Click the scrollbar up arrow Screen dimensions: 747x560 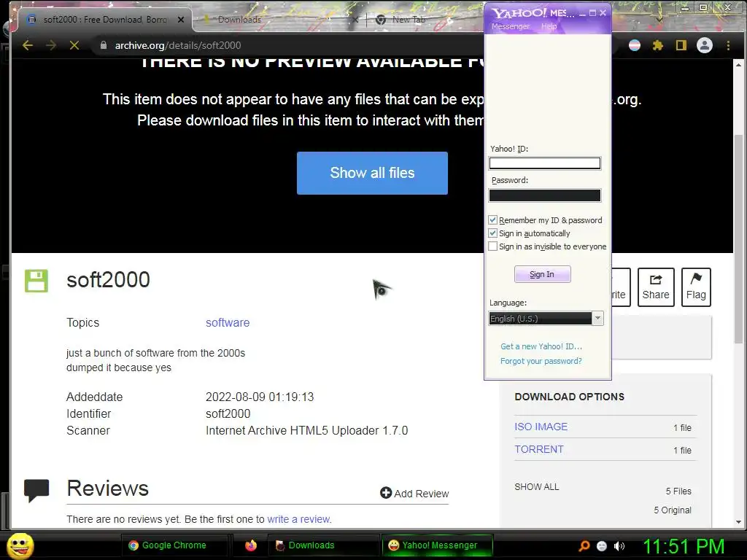click(738, 64)
